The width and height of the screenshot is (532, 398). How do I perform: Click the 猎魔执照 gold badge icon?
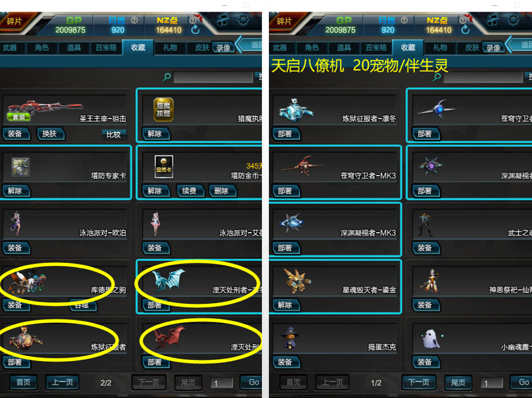click(164, 110)
